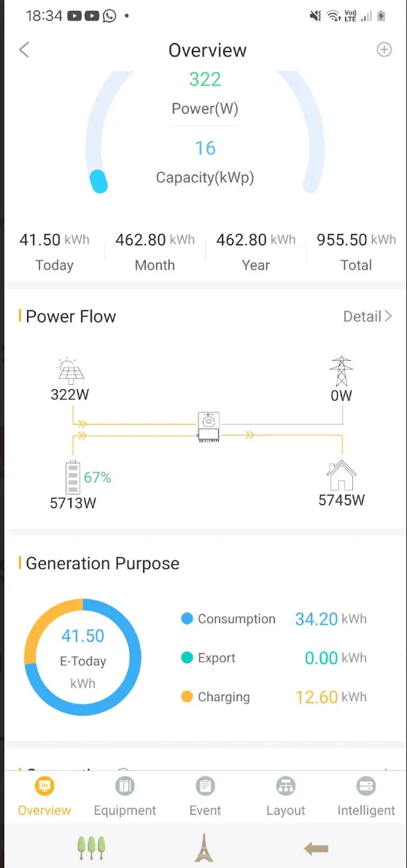Viewport: 407px width, 868px height.
Task: Tap the back arrow beside Overview title
Action: coord(24,50)
